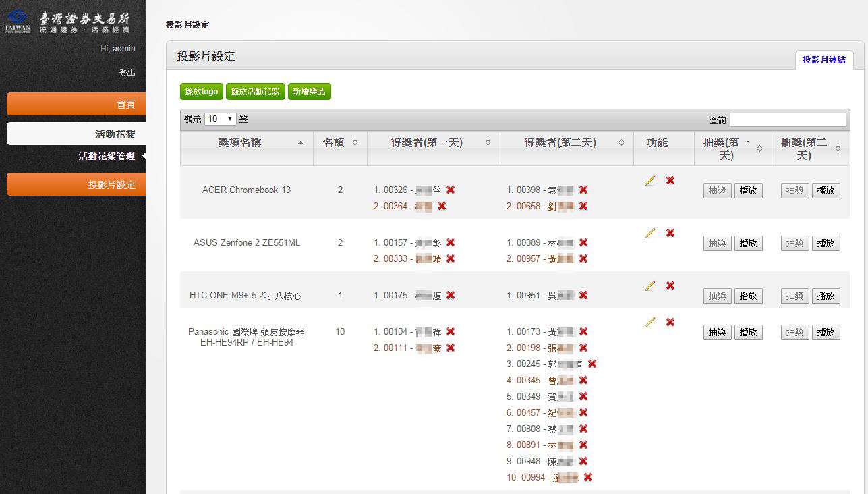Sort by 得獎者(第二天) column
The width and height of the screenshot is (868, 494).
pyautogui.click(x=567, y=148)
